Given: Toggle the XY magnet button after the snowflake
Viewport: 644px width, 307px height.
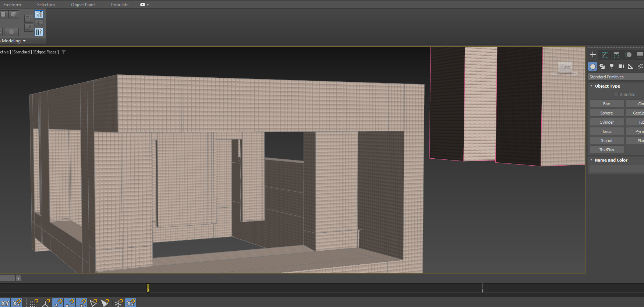Looking at the screenshot, I should [131, 303].
